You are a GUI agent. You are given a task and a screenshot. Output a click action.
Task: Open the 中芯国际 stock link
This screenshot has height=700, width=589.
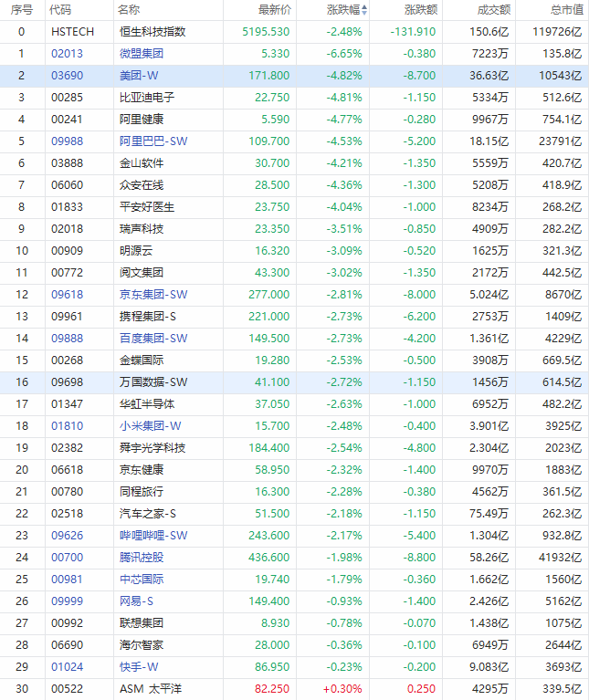(142, 579)
